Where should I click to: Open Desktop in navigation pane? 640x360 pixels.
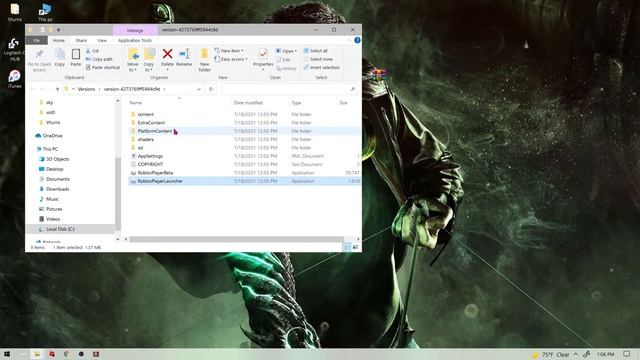pyautogui.click(x=55, y=169)
